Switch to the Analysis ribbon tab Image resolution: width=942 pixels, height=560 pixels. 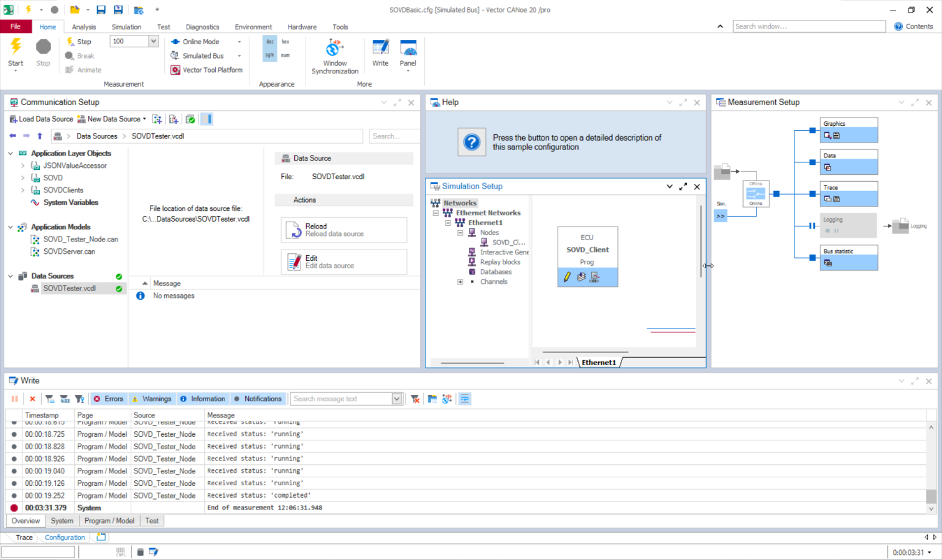(84, 27)
